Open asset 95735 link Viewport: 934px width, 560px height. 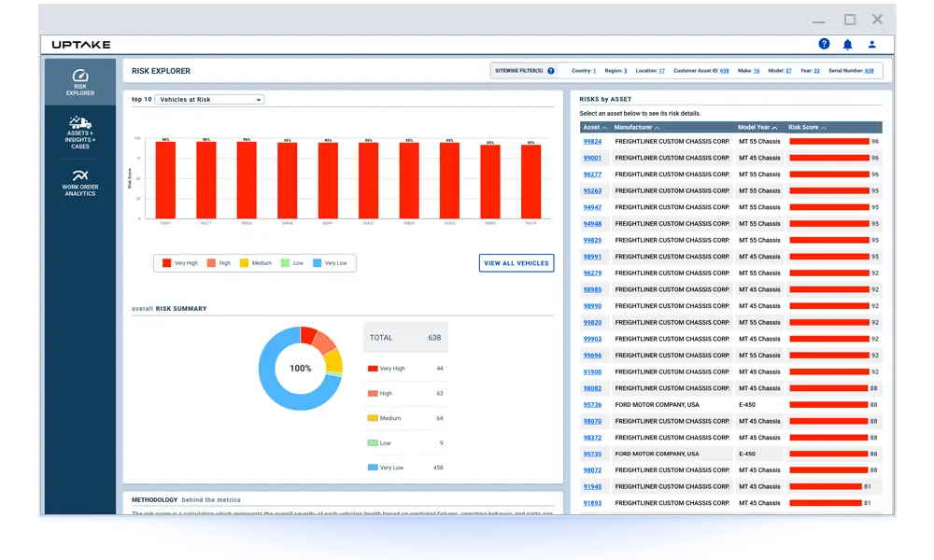coord(592,455)
